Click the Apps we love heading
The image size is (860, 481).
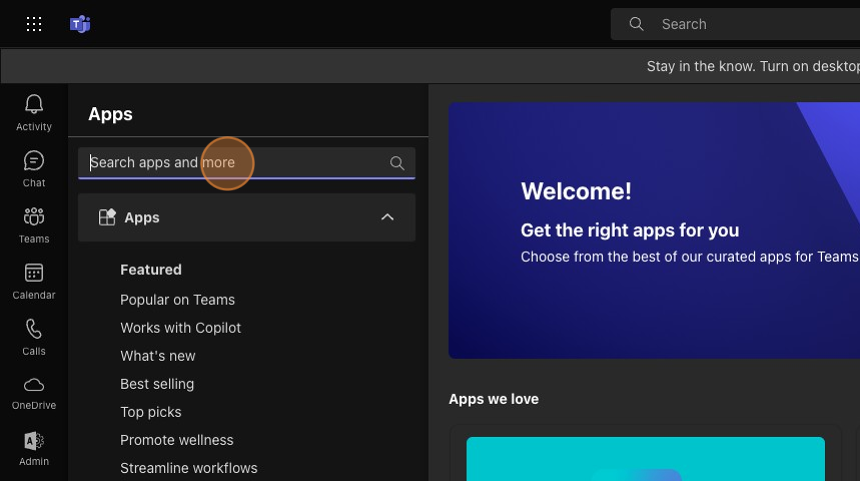coord(494,399)
